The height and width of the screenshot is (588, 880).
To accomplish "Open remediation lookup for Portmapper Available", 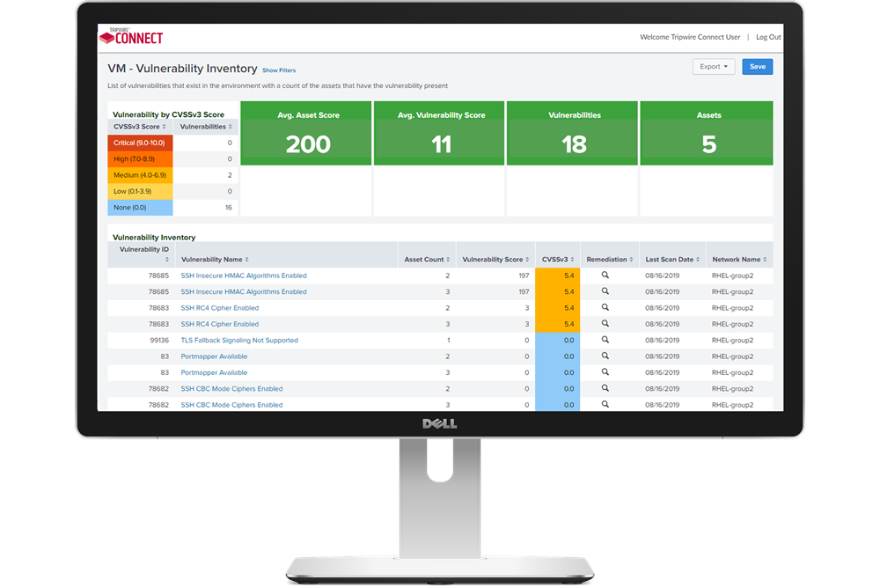I will pos(604,356).
